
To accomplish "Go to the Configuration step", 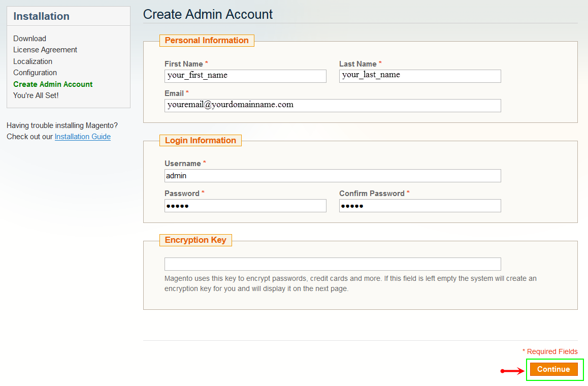I will 35,73.
